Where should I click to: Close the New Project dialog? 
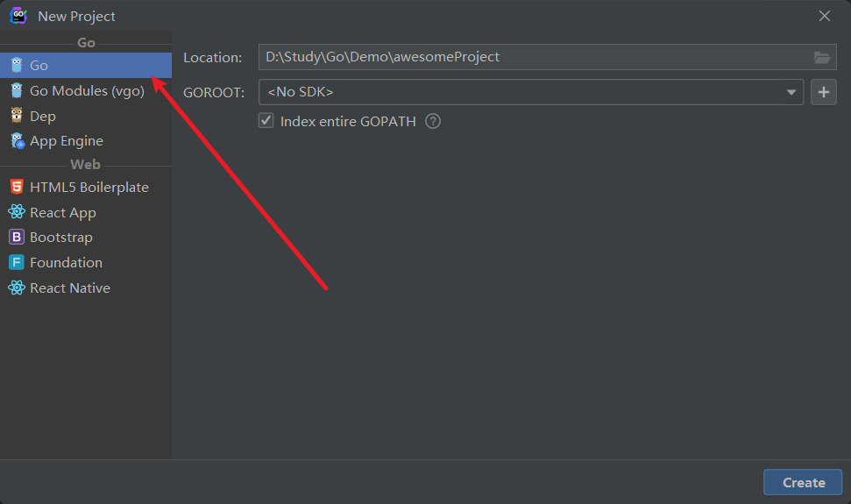[825, 17]
